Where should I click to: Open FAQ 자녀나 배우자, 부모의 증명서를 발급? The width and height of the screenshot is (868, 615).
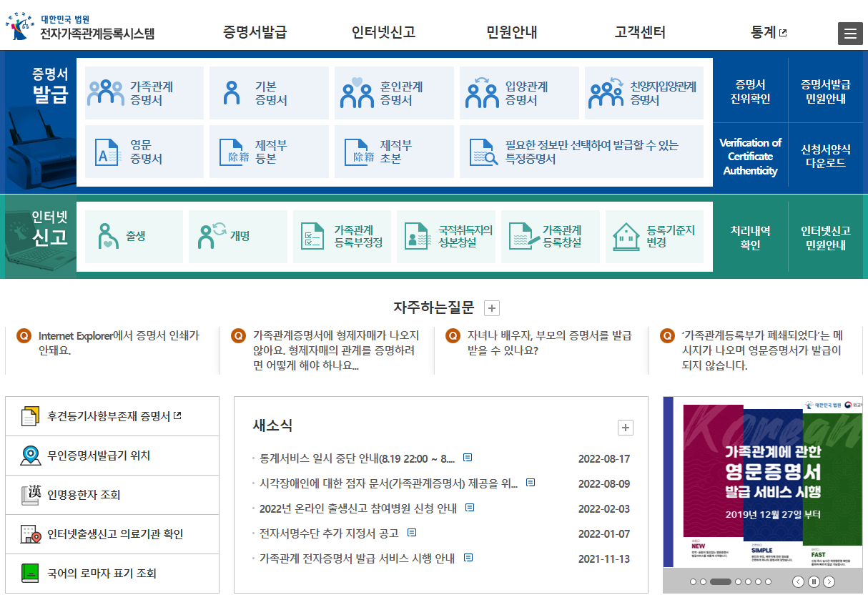point(550,343)
